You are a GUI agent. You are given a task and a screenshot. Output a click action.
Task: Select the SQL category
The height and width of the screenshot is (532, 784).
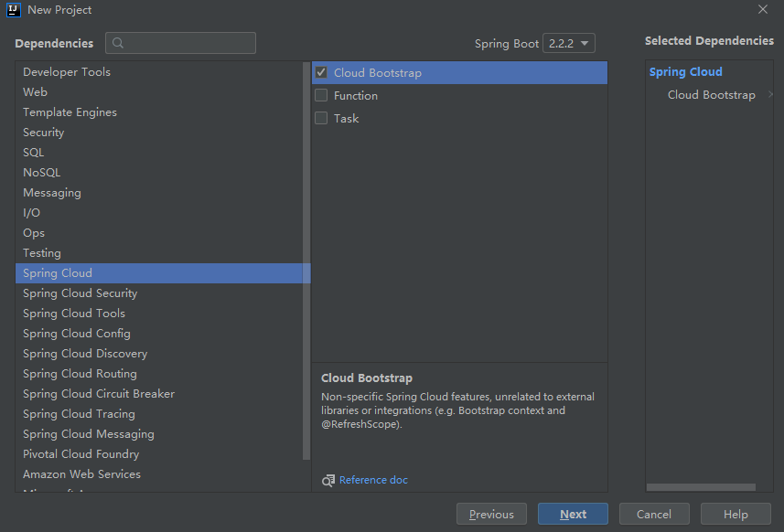pos(159,153)
